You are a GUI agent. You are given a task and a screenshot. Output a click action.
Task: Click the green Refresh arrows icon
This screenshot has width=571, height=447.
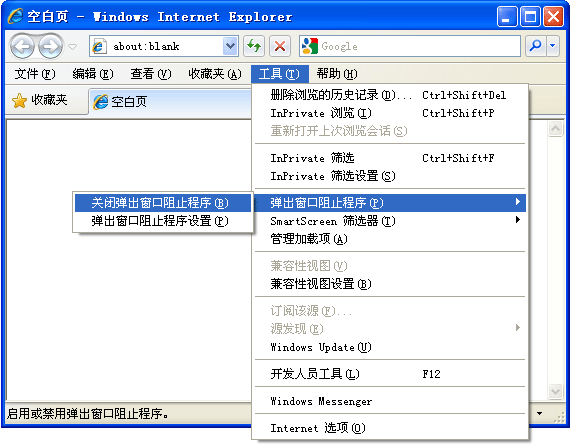(x=254, y=46)
